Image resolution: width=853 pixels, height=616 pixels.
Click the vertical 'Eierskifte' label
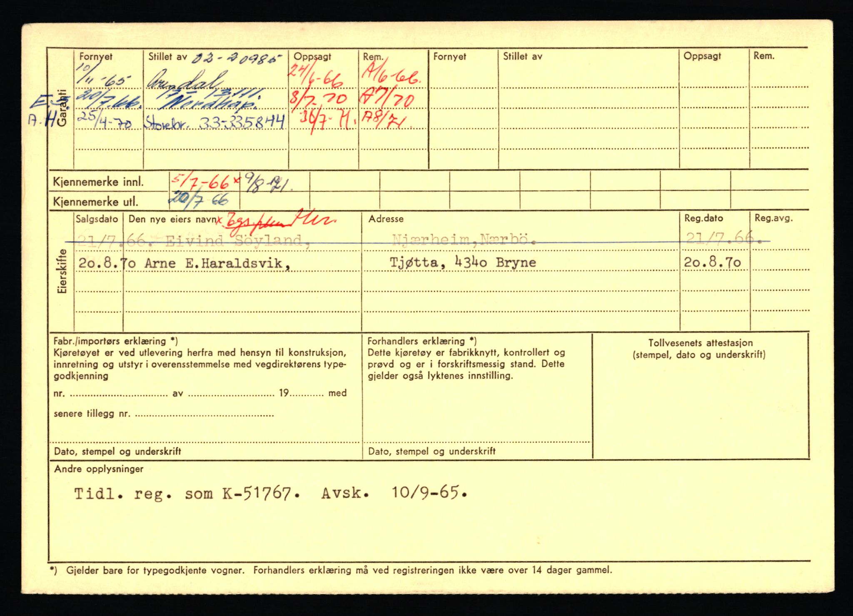click(62, 271)
